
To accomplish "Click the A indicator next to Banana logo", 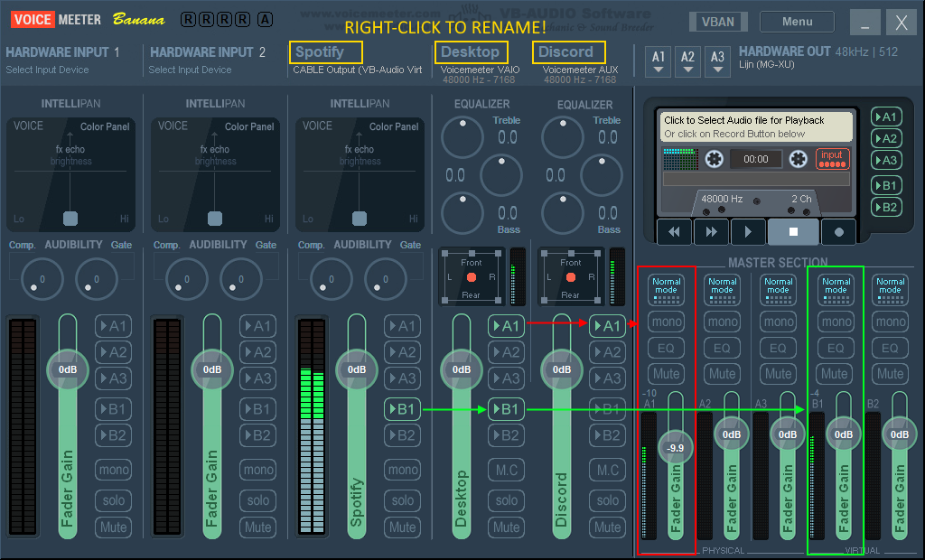I will point(265,20).
